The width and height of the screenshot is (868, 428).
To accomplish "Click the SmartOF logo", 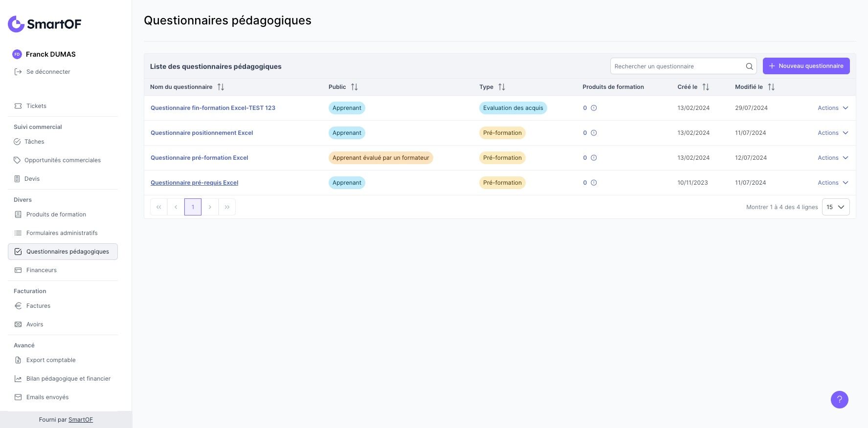I will coord(45,24).
